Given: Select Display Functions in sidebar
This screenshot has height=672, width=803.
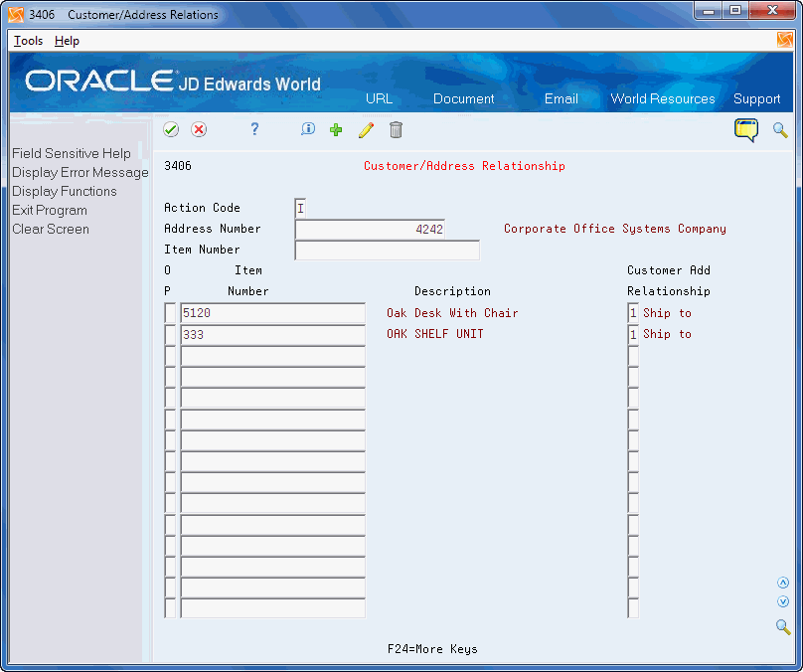Looking at the screenshot, I should (65, 191).
